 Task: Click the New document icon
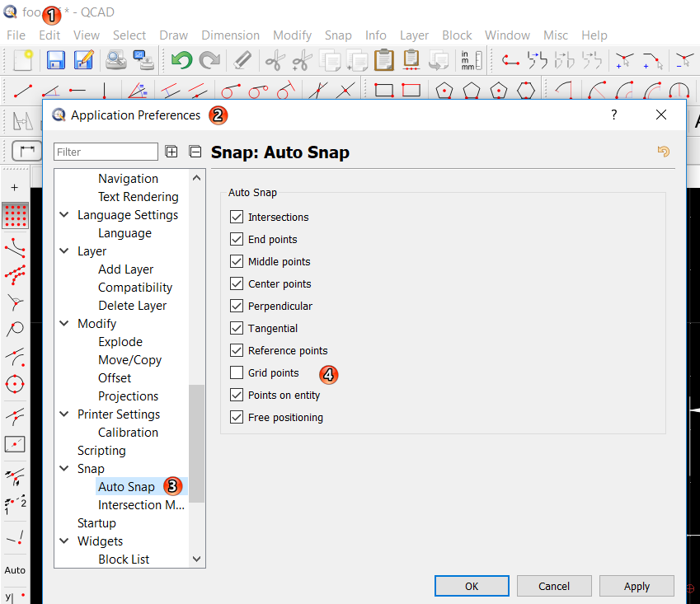(x=22, y=60)
